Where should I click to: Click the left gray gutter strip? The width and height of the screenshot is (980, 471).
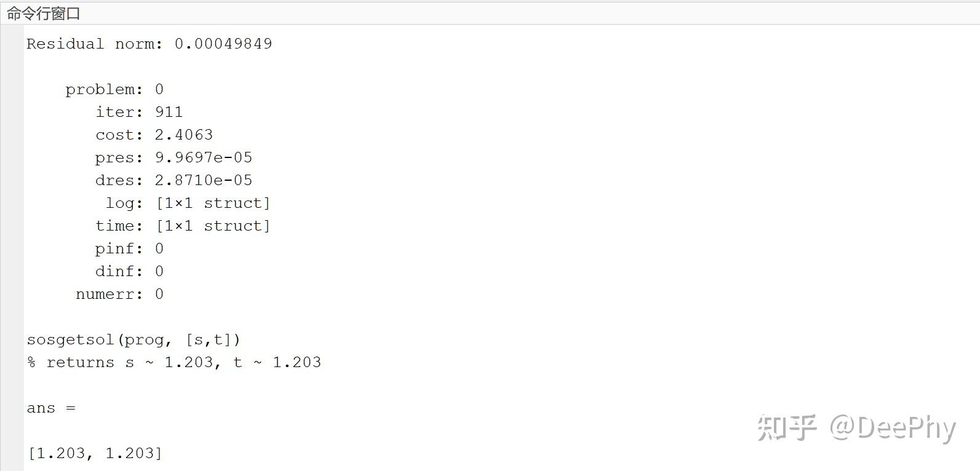(x=12, y=246)
